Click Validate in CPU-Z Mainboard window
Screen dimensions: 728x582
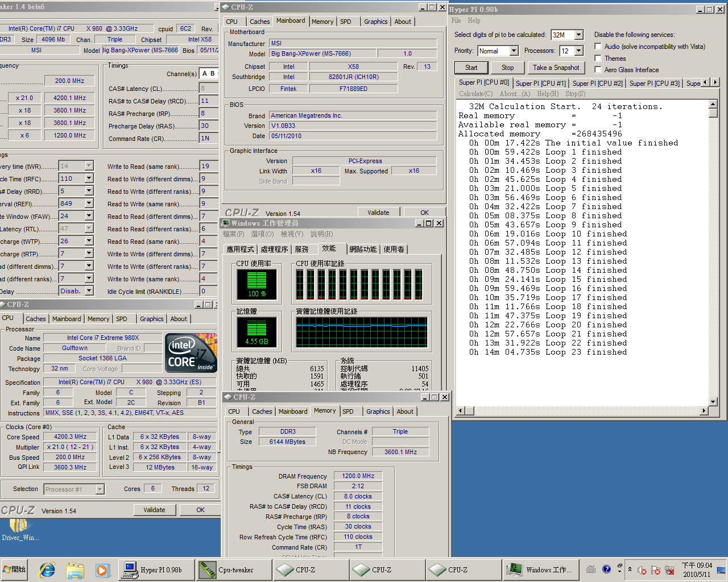(378, 213)
